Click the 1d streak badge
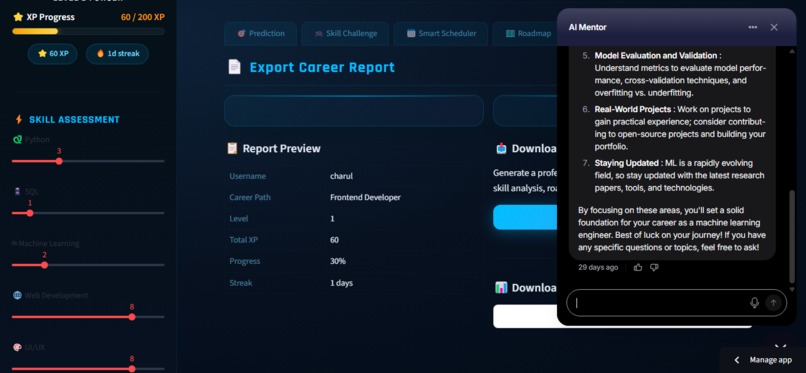Image resolution: width=806 pixels, height=373 pixels. (117, 53)
